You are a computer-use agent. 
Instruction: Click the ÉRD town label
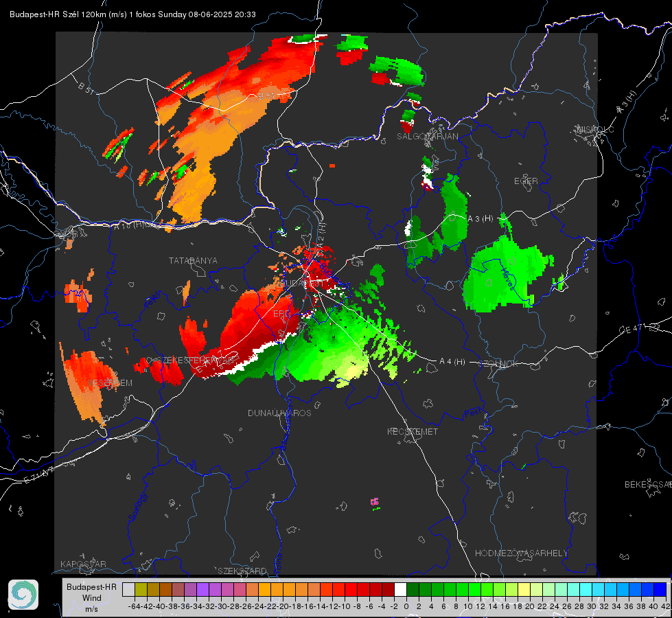(281, 314)
